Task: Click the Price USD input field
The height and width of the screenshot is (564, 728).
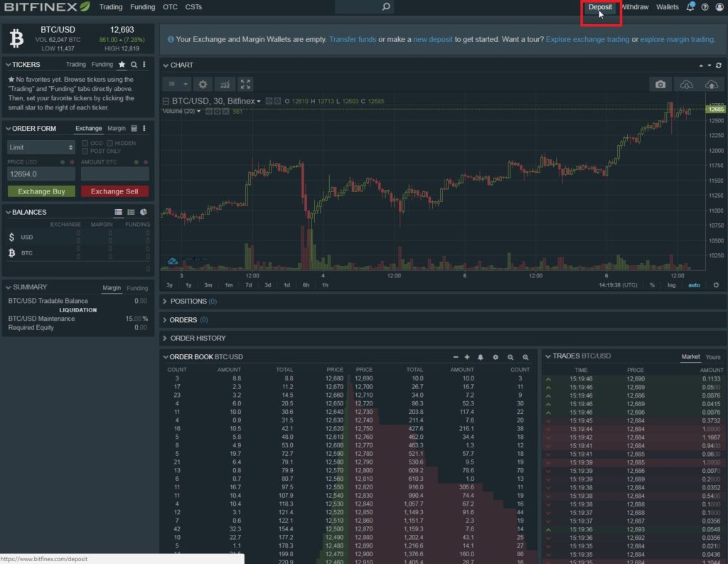Action: 41,174
